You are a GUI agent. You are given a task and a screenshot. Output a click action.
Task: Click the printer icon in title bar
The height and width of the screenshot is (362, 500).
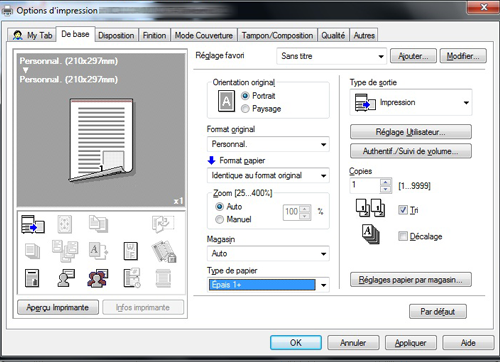pos(7,11)
